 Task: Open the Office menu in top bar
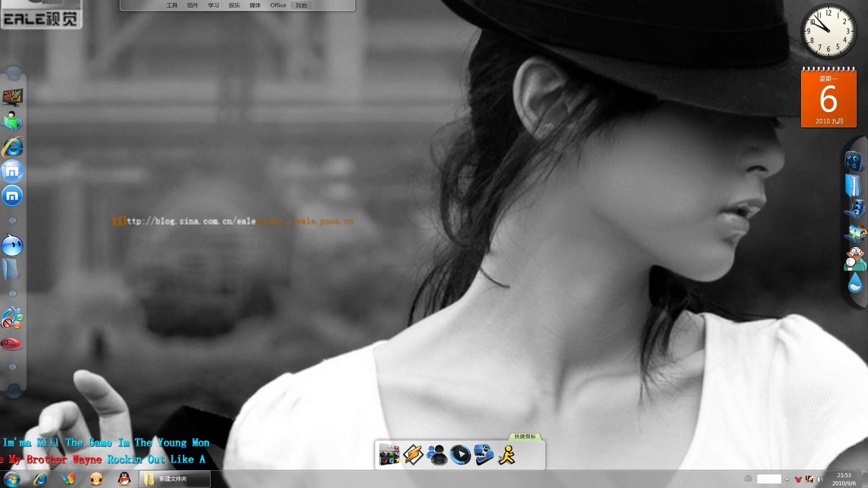[278, 5]
